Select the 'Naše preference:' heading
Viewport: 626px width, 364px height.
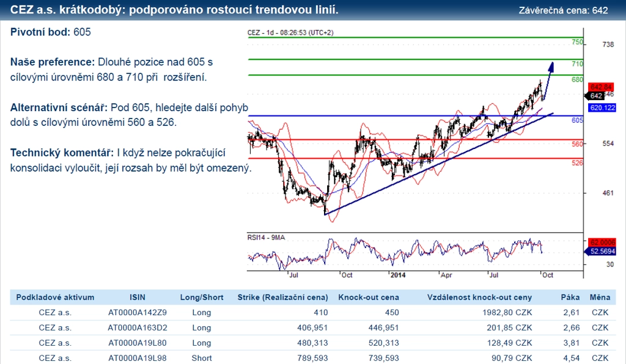[x=53, y=62]
